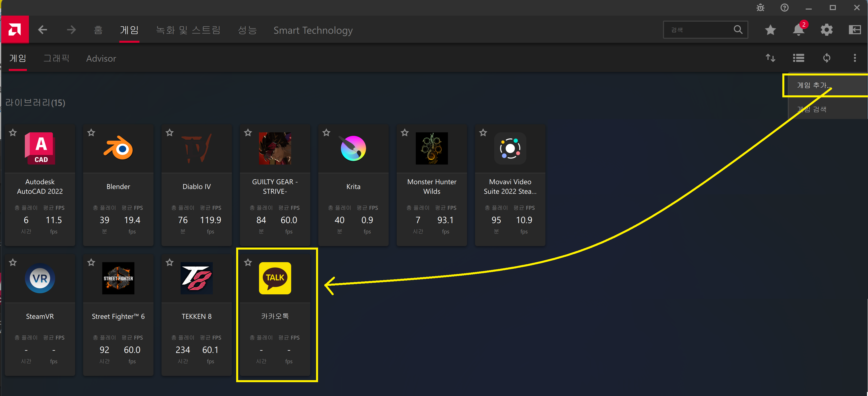Select the 게임 추가 menu entry
The width and height of the screenshot is (868, 396).
coord(813,85)
